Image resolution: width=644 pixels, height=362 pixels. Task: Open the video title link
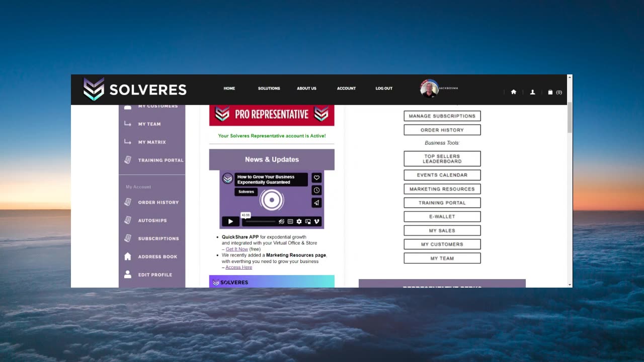pos(271,179)
